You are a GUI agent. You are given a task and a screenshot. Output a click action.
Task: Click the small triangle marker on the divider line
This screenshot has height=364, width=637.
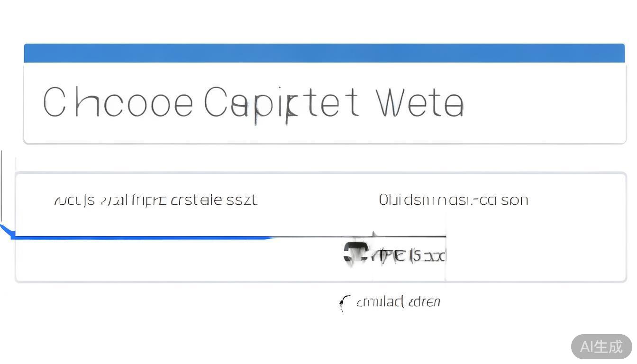pyautogui.click(x=374, y=234)
